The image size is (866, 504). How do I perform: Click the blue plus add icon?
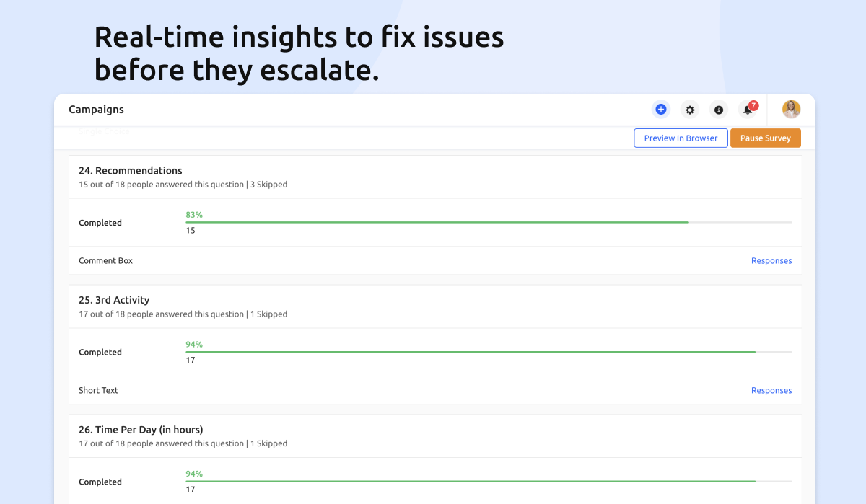[x=660, y=110]
